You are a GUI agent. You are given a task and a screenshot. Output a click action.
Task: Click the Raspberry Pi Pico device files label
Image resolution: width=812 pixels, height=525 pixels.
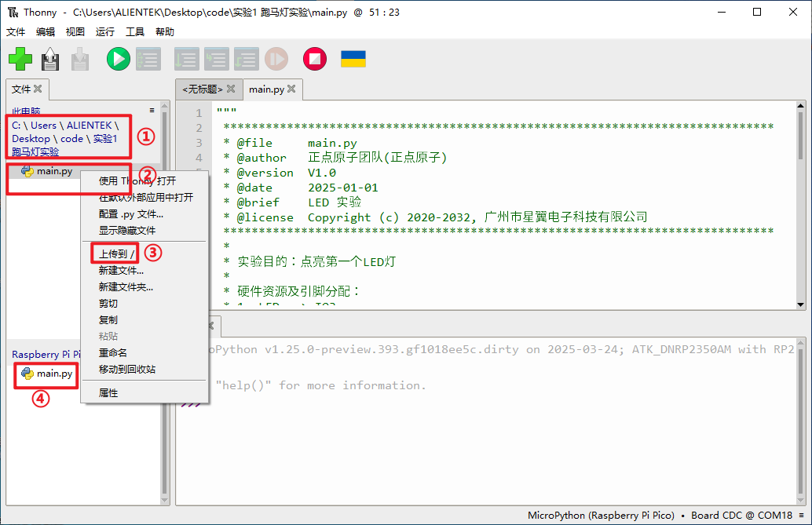(46, 354)
